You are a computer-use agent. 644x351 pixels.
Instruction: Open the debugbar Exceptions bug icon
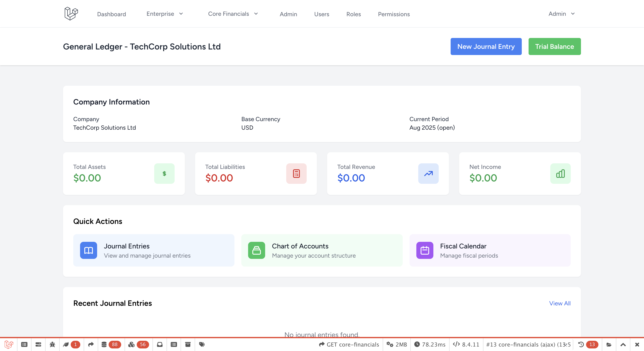pyautogui.click(x=52, y=344)
